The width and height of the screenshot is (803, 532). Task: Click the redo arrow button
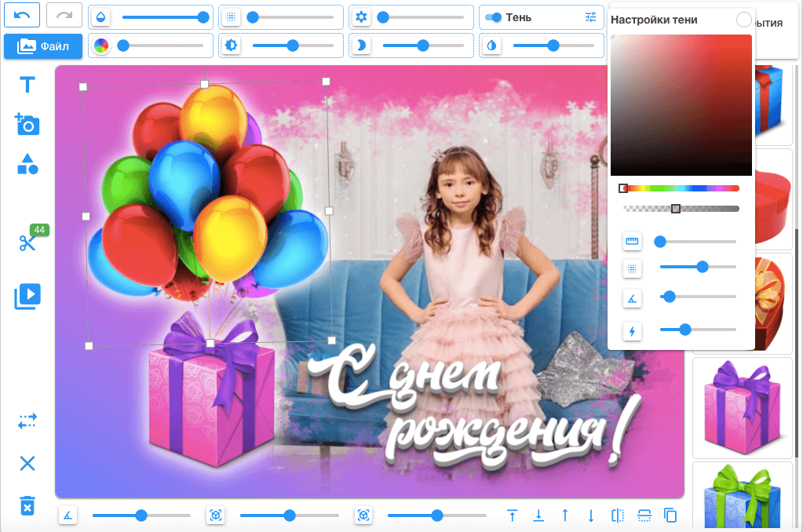[x=64, y=16]
